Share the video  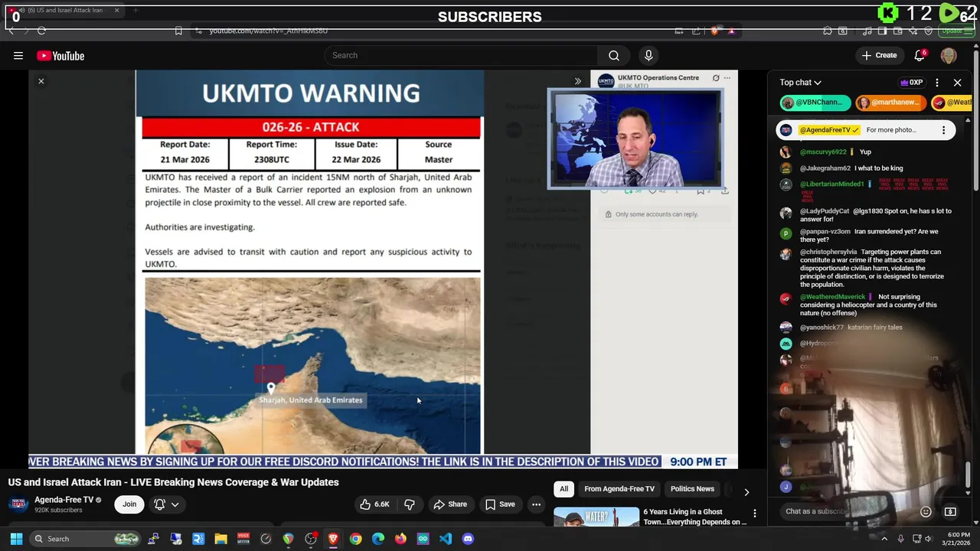coord(450,504)
